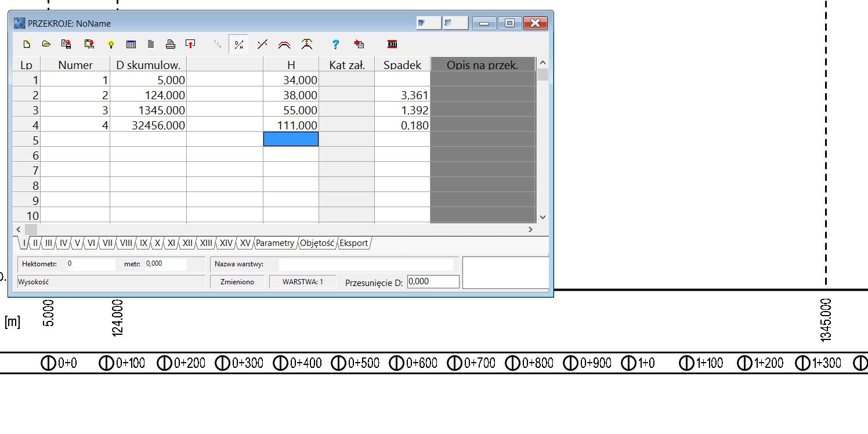
Task: Select the slope cell 0,180
Action: (x=403, y=125)
